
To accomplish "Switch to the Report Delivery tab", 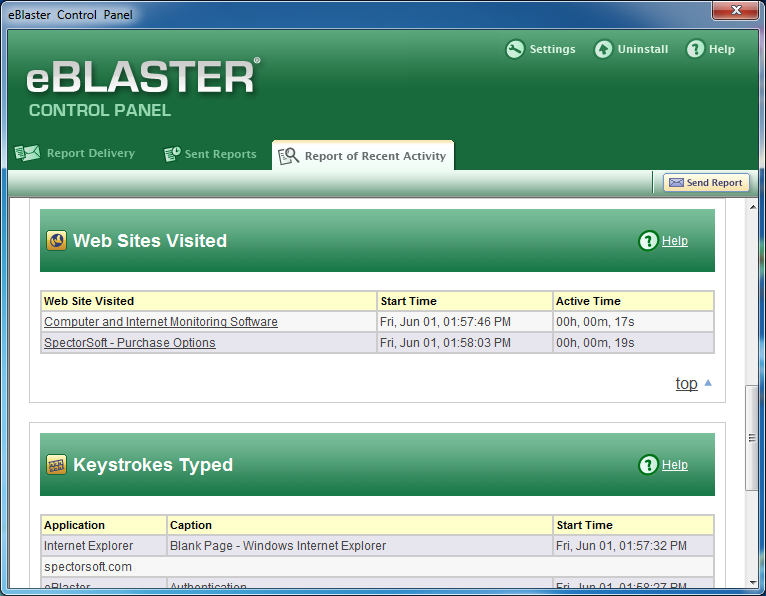I will click(x=90, y=154).
